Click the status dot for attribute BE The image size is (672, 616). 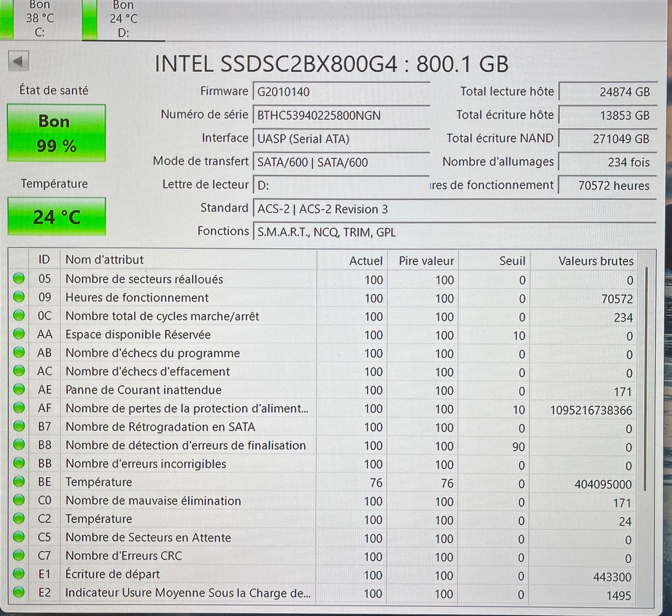coord(19,481)
